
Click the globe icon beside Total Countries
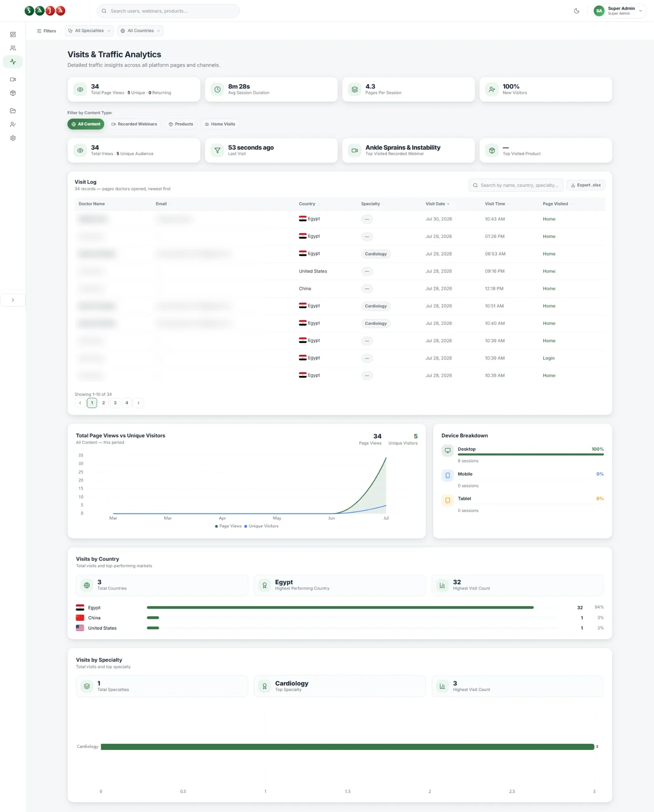(x=87, y=585)
